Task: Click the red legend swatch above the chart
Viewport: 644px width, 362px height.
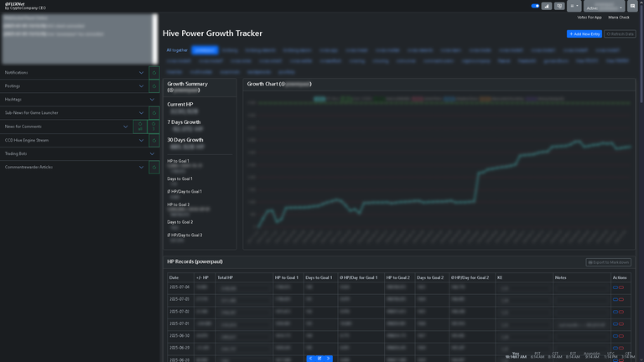Action: coord(418,100)
